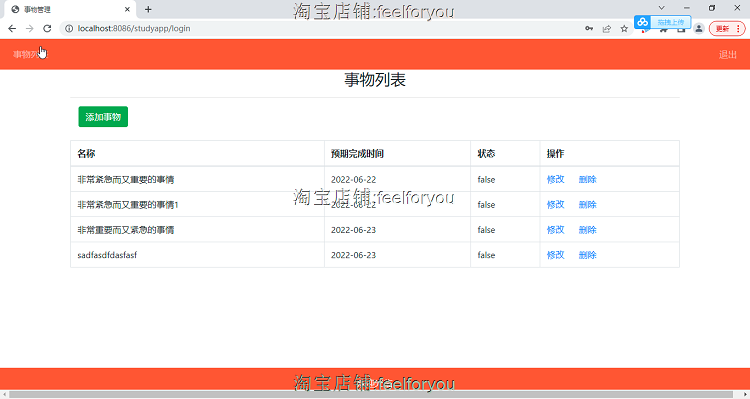Click 修改 for 非常重要而又紧急的事情
Viewport: 750px width, 399px height.
[555, 230]
